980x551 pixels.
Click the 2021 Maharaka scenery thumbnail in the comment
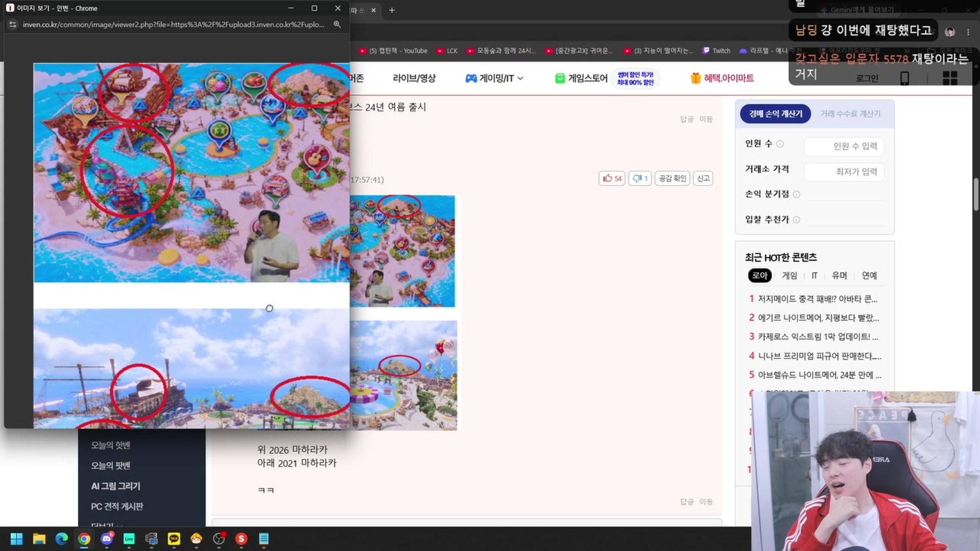click(x=403, y=375)
